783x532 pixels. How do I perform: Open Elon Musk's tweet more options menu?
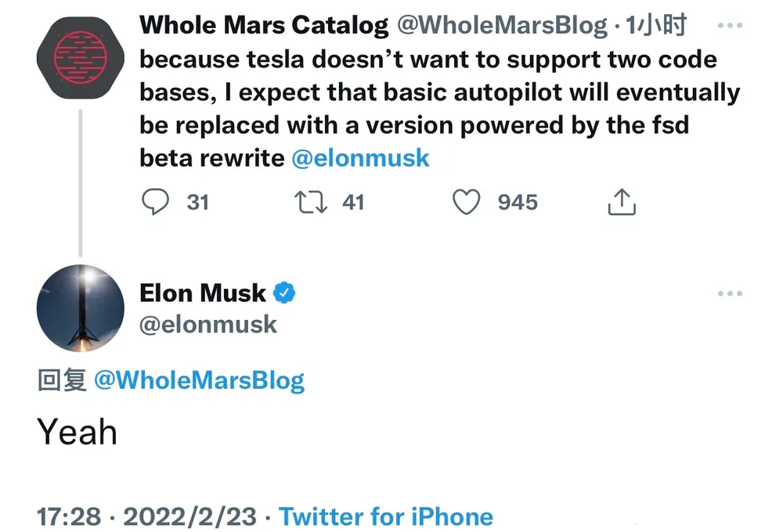pos(730,293)
